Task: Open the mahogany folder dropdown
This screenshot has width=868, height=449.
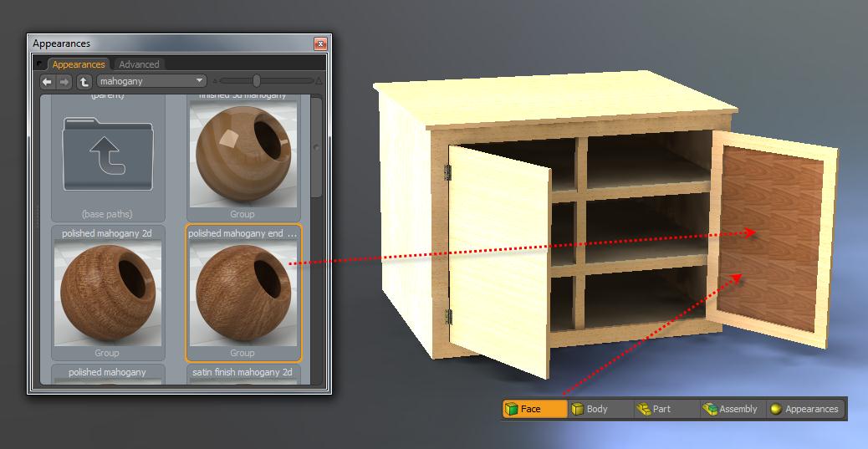Action: coord(151,81)
